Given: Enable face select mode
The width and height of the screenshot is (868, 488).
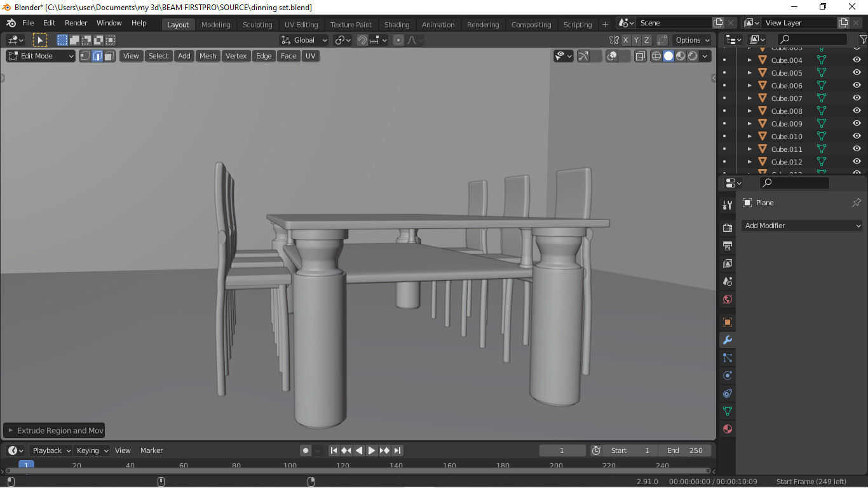Looking at the screenshot, I should (108, 56).
